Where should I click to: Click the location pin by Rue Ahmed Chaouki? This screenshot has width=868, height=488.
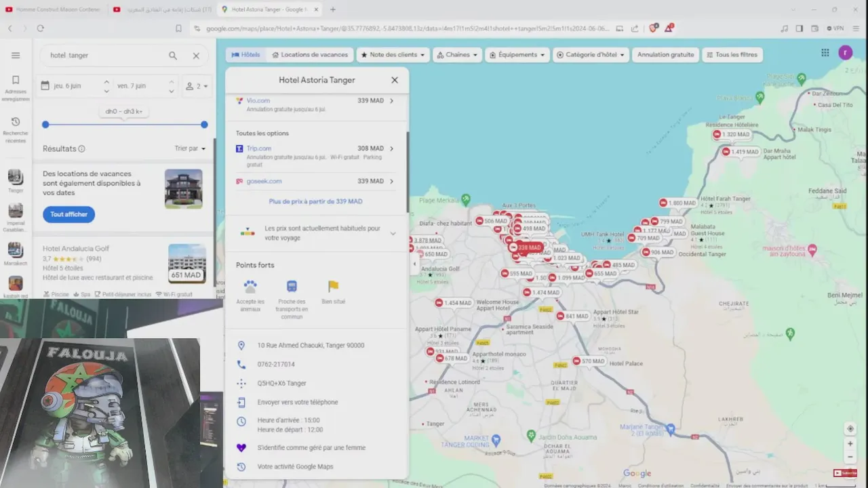241,345
